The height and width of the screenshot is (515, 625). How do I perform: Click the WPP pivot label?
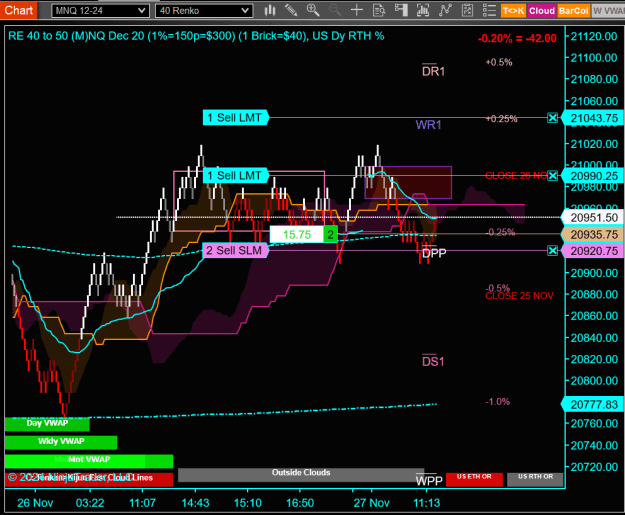429,480
